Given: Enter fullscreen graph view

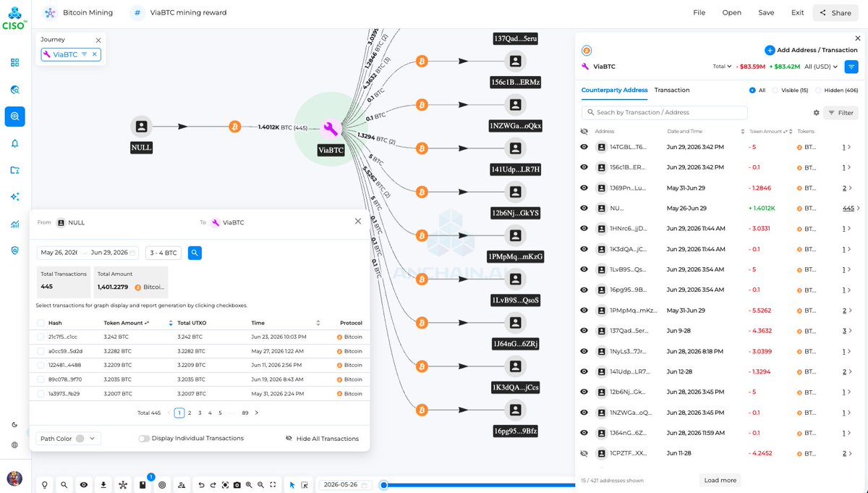Looking at the screenshot, I should pyautogui.click(x=273, y=484).
